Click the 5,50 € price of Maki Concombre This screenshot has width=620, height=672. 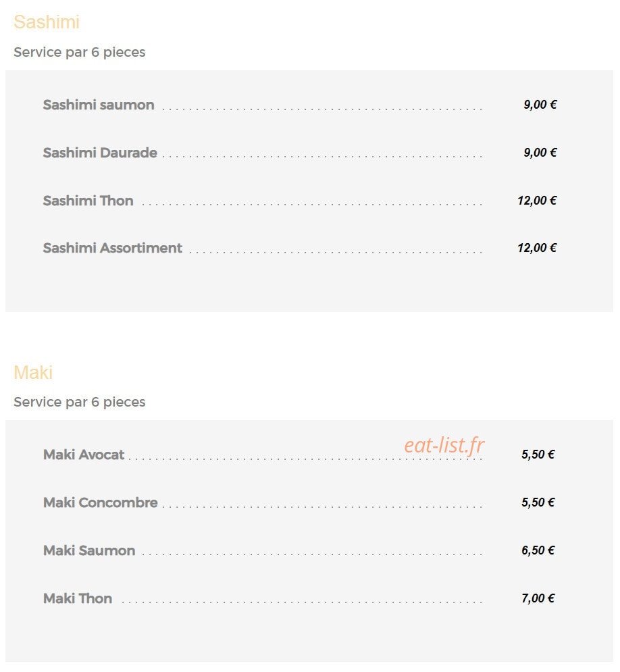coord(538,502)
